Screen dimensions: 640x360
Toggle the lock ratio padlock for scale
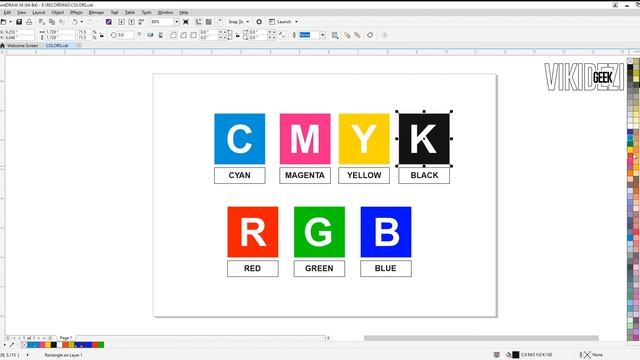click(x=102, y=35)
